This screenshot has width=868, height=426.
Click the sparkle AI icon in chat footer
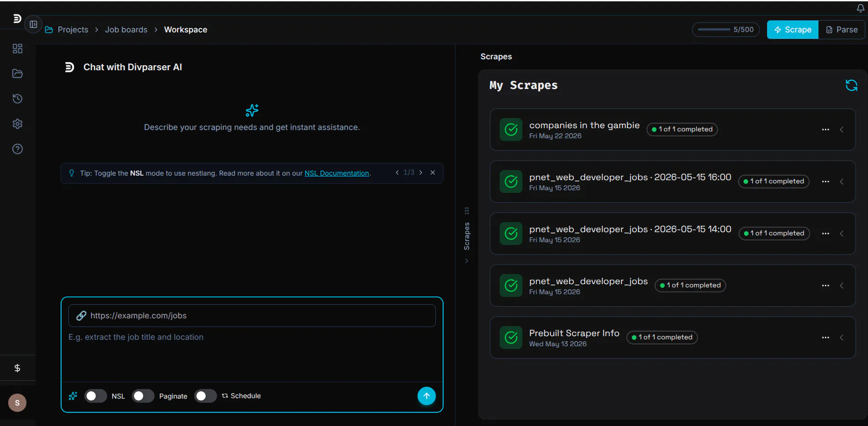click(x=73, y=396)
